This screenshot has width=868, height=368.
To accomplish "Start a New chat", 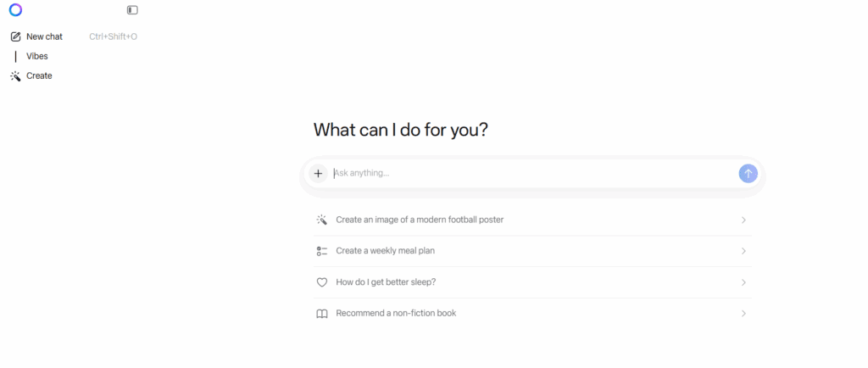I will [x=44, y=36].
